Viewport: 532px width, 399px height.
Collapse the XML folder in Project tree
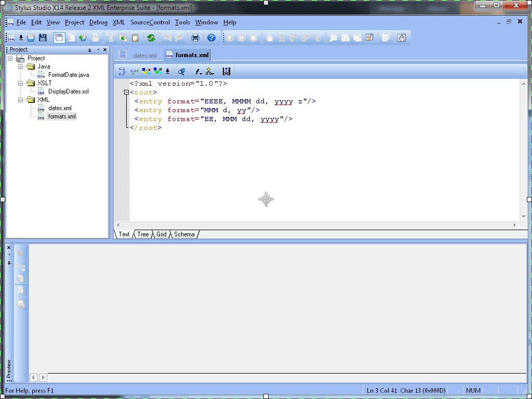tap(20, 99)
